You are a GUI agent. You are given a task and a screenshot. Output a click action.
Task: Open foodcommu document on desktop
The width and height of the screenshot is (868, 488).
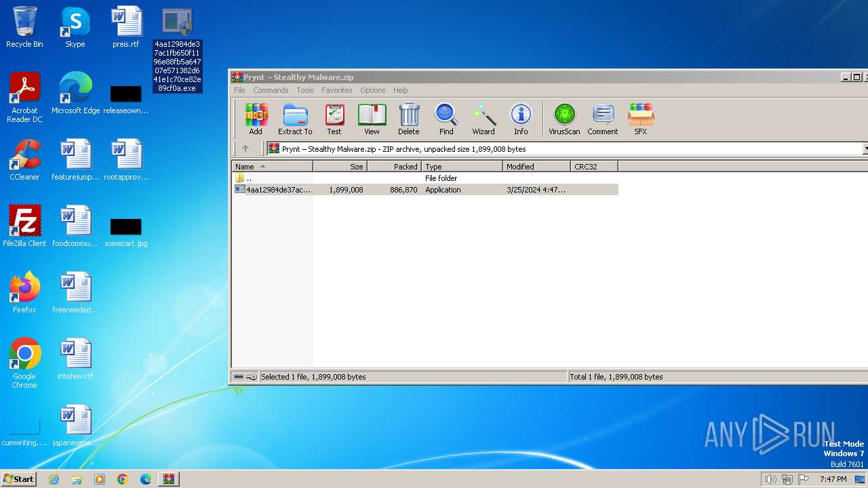tap(75, 226)
